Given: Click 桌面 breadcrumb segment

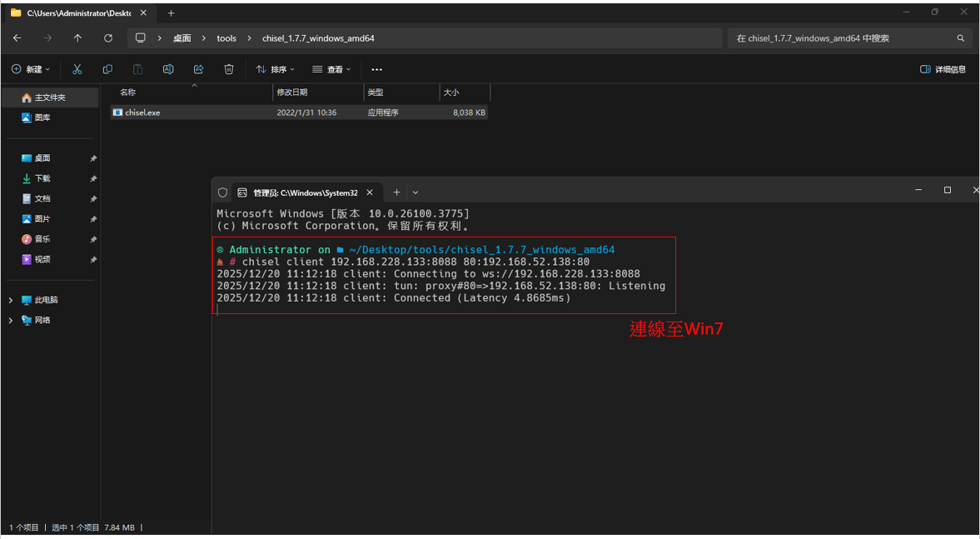Looking at the screenshot, I should [x=182, y=38].
